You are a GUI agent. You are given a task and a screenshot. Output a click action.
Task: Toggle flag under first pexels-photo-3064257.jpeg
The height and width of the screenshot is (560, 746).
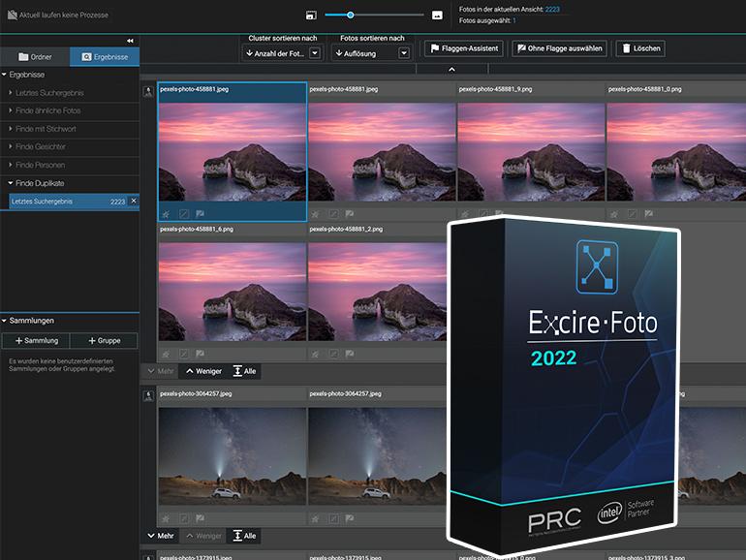click(201, 518)
